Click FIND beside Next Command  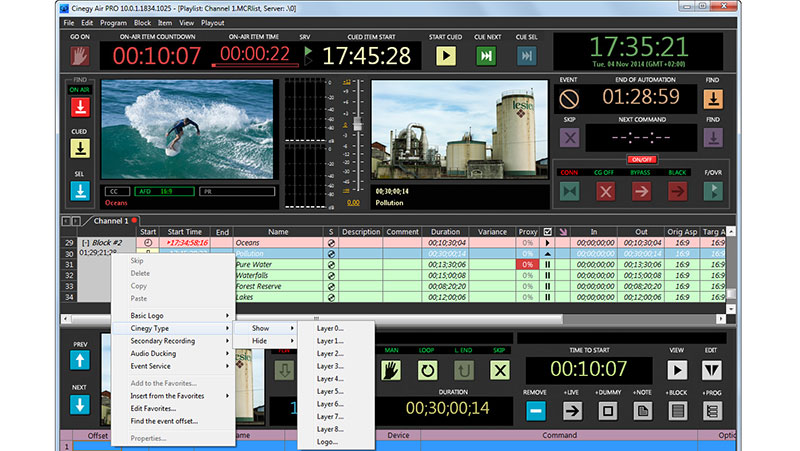click(x=713, y=138)
